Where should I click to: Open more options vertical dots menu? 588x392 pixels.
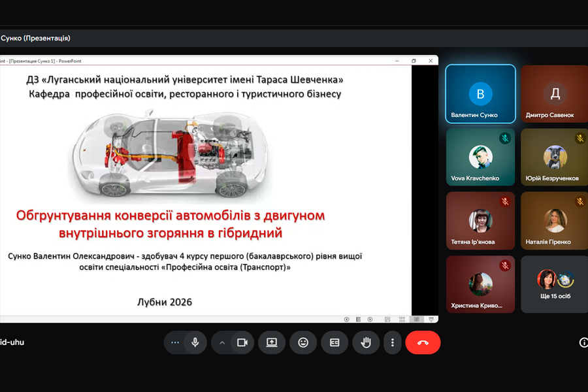click(x=393, y=342)
